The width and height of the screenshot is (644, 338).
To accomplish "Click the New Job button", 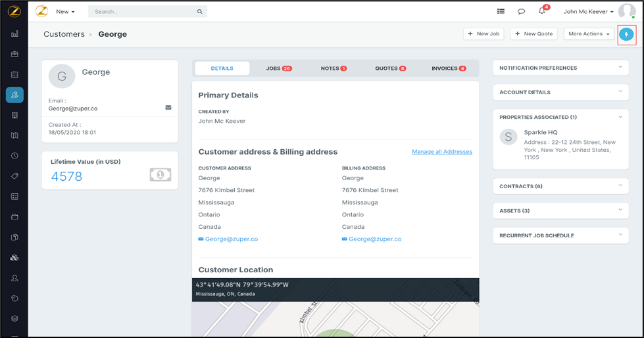I will [483, 34].
